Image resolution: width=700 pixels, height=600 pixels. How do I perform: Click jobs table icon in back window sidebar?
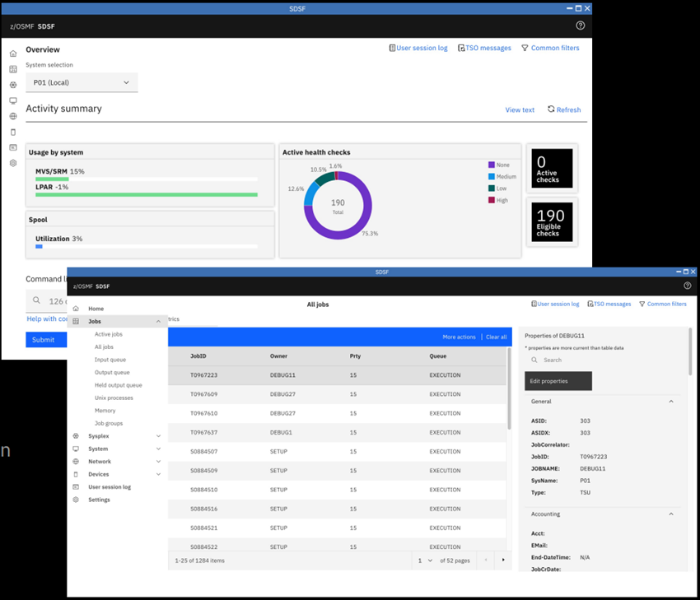(13, 69)
